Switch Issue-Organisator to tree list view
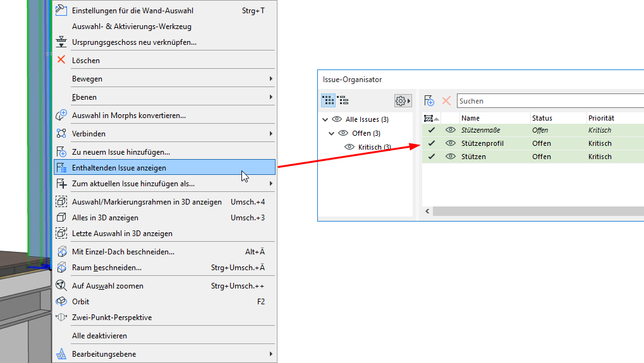 pos(343,100)
